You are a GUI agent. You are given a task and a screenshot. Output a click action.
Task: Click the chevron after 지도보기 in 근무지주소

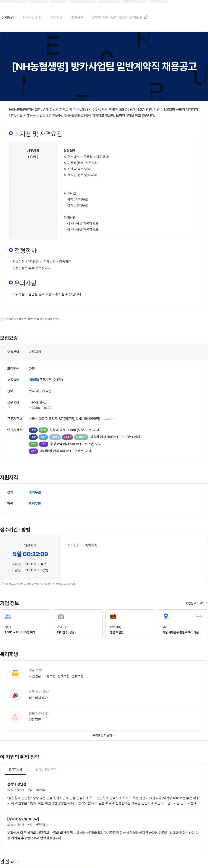[114, 419]
